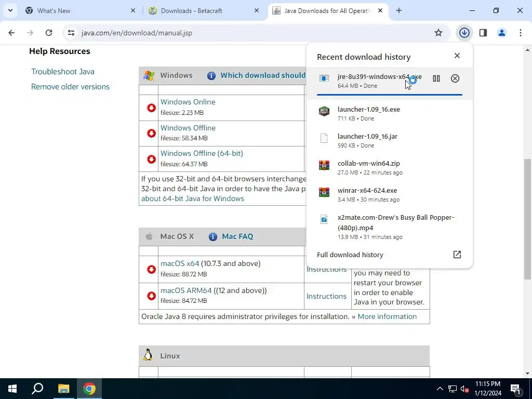Click the macOS x64 download link
Viewport: 532px width, 399px height.
tap(180, 263)
